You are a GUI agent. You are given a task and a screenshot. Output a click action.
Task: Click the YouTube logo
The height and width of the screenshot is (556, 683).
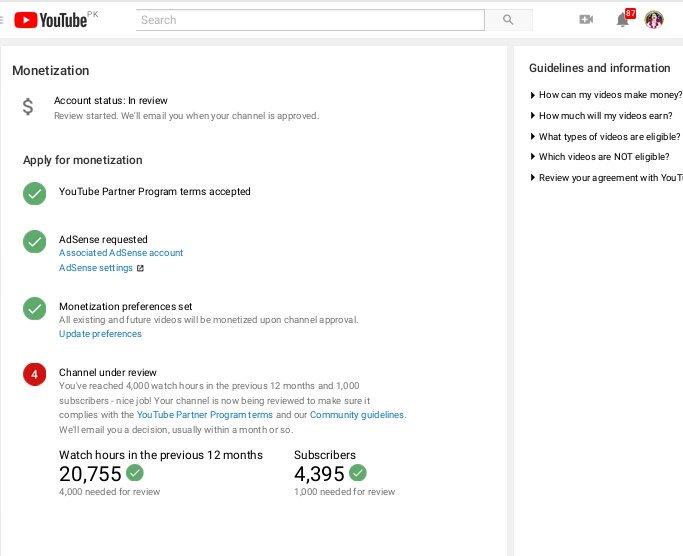[51, 20]
